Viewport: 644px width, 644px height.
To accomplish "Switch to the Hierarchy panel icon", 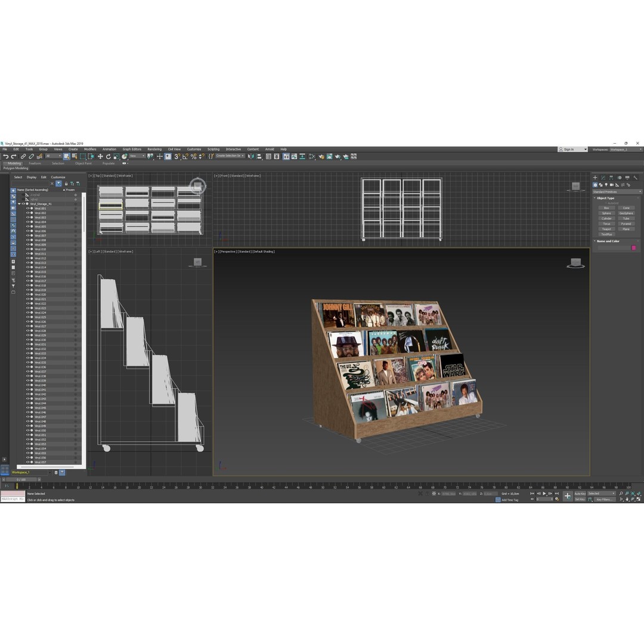I will coord(611,178).
